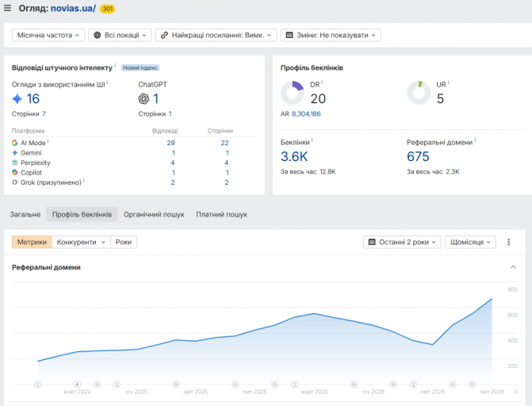532x406 pixels.
Task: Click info icon next to AI Mode
Action: click(x=48, y=140)
